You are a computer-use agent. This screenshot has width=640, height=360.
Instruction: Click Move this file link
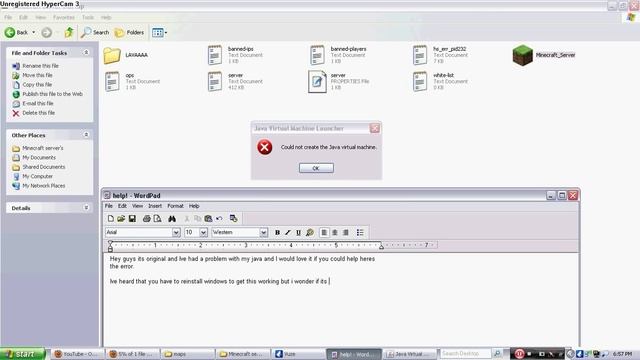[37, 75]
